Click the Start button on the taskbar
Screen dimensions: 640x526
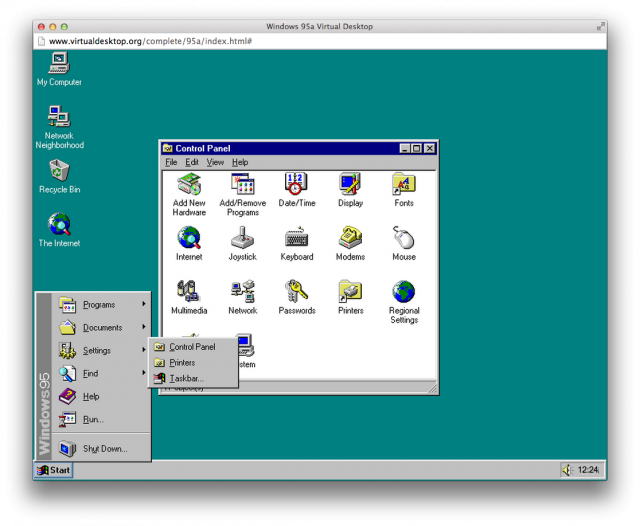pyautogui.click(x=54, y=470)
